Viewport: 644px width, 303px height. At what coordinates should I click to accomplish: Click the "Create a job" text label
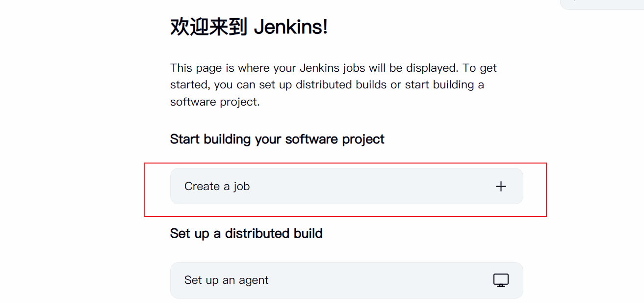pos(217,187)
